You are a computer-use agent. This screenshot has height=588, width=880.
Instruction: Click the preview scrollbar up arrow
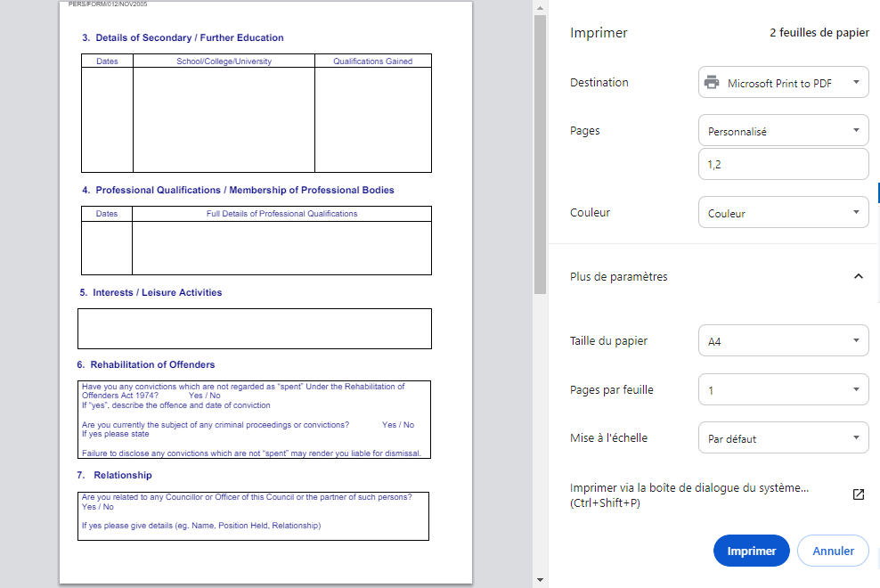pyautogui.click(x=540, y=8)
